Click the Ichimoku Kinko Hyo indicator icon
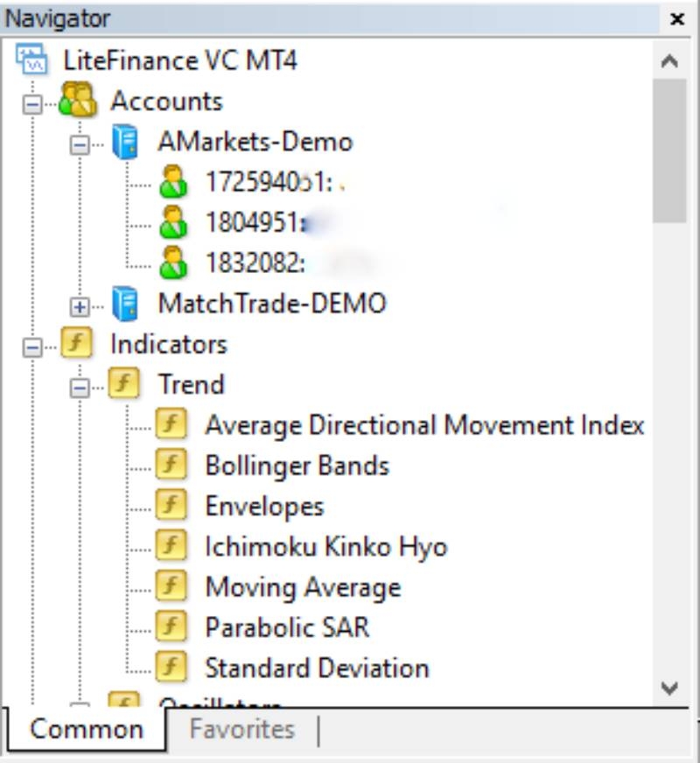700x763 pixels. (x=171, y=545)
